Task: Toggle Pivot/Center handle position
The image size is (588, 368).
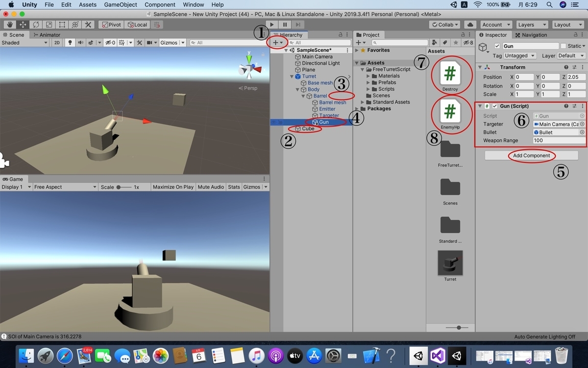Action: [x=111, y=25]
